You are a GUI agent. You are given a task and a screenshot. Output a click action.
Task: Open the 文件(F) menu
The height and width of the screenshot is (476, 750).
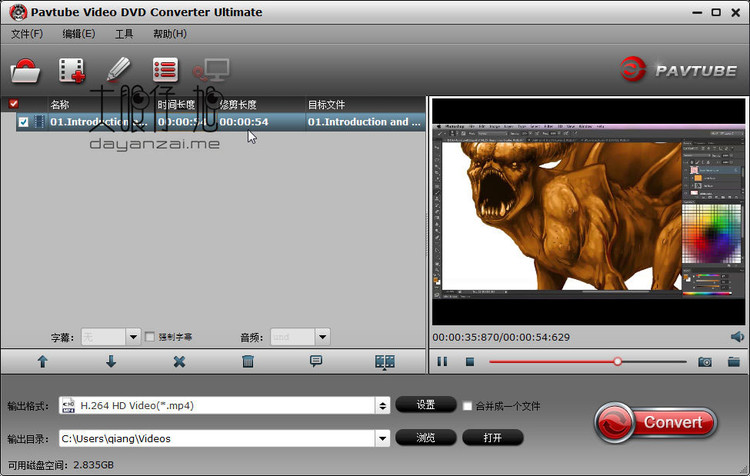coord(27,34)
